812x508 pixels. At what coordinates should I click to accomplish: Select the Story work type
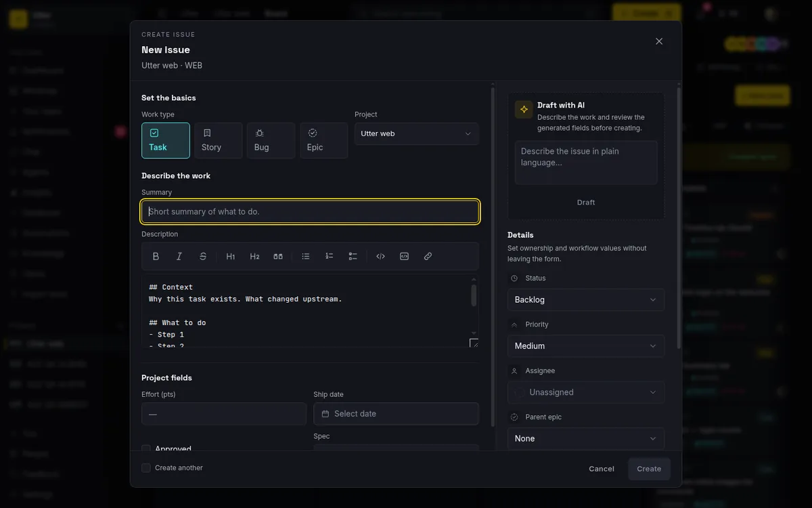[x=219, y=140]
